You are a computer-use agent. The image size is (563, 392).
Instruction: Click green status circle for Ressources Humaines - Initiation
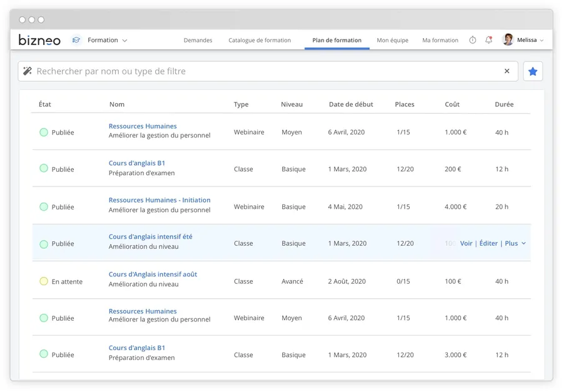pyautogui.click(x=44, y=207)
